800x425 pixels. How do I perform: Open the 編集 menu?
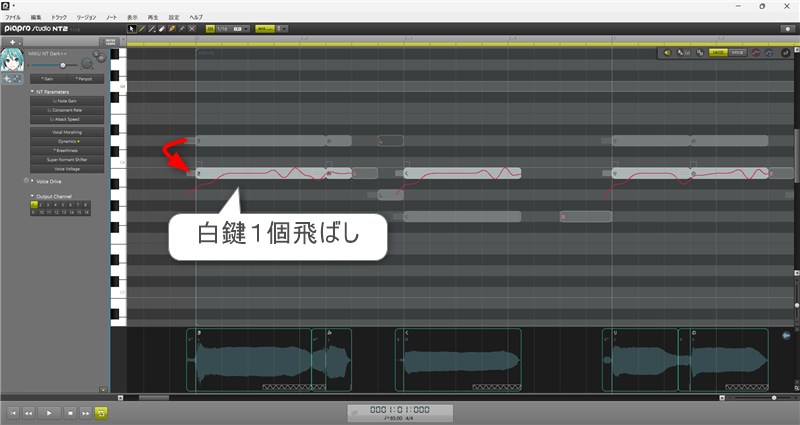pos(36,17)
